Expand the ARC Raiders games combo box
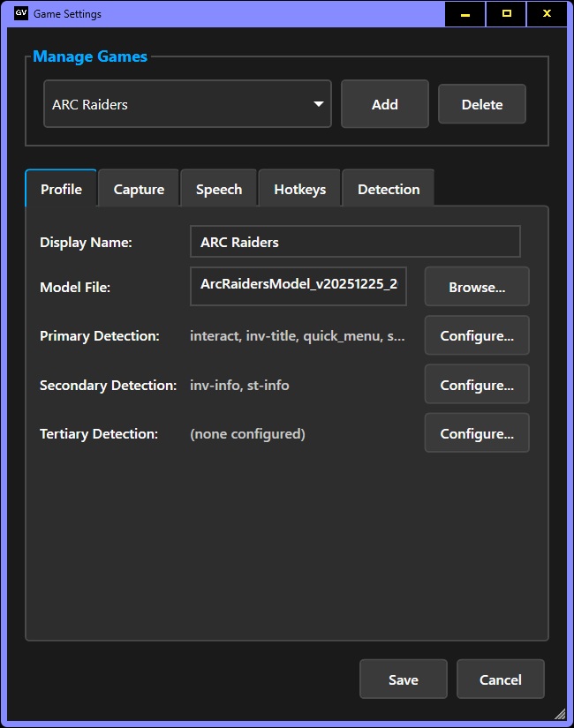The width and height of the screenshot is (574, 728). [x=186, y=103]
